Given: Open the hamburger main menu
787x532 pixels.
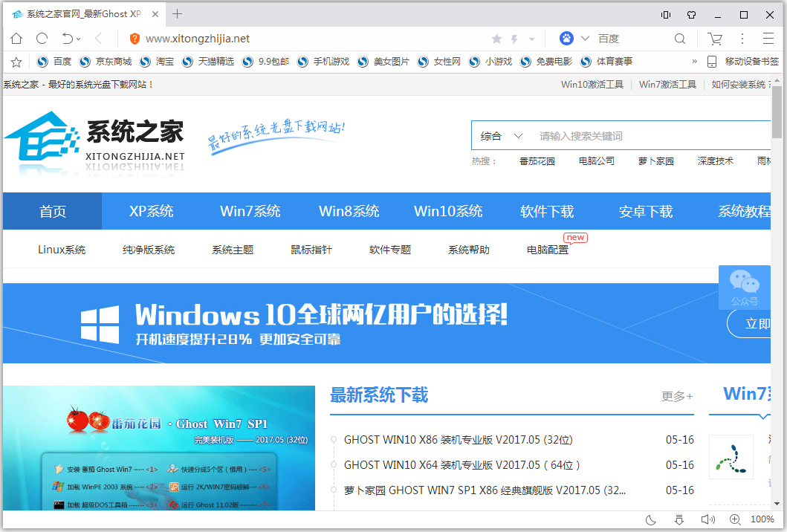Looking at the screenshot, I should point(768,39).
